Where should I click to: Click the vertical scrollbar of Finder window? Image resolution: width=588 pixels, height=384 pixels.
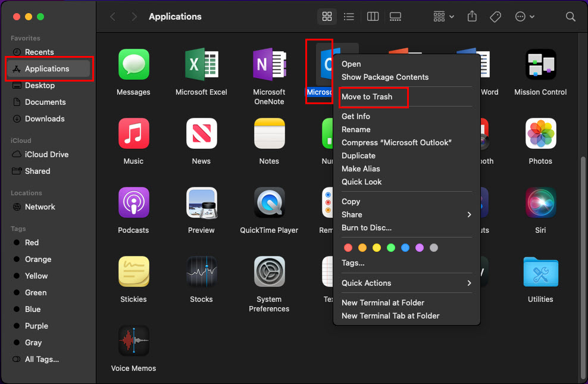pyautogui.click(x=583, y=268)
